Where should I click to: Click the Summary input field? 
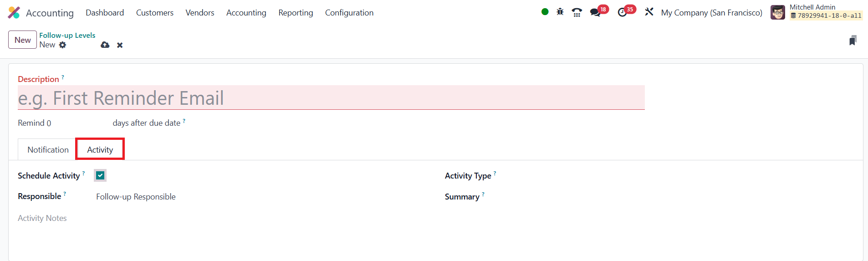coord(683,197)
